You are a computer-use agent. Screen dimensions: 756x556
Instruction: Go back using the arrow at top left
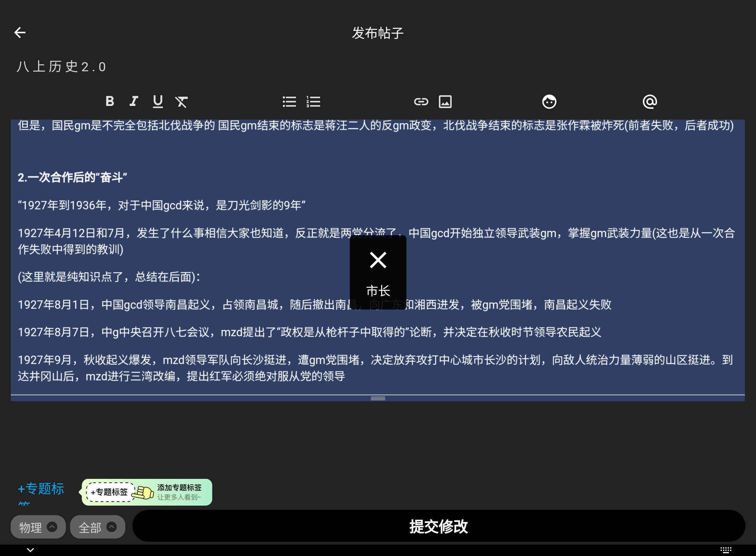coord(20,32)
